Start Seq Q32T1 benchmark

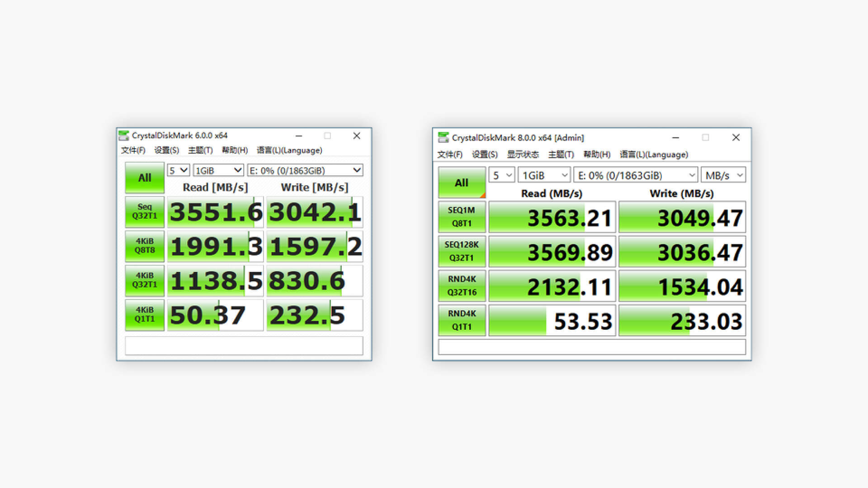pyautogui.click(x=145, y=211)
